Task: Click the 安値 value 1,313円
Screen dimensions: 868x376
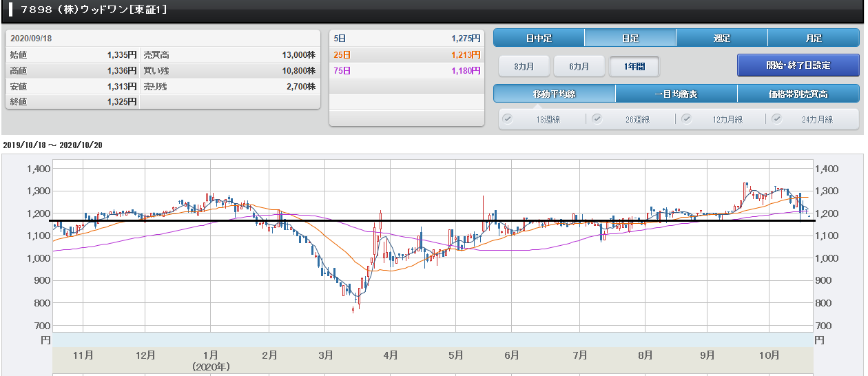Action: (x=122, y=86)
